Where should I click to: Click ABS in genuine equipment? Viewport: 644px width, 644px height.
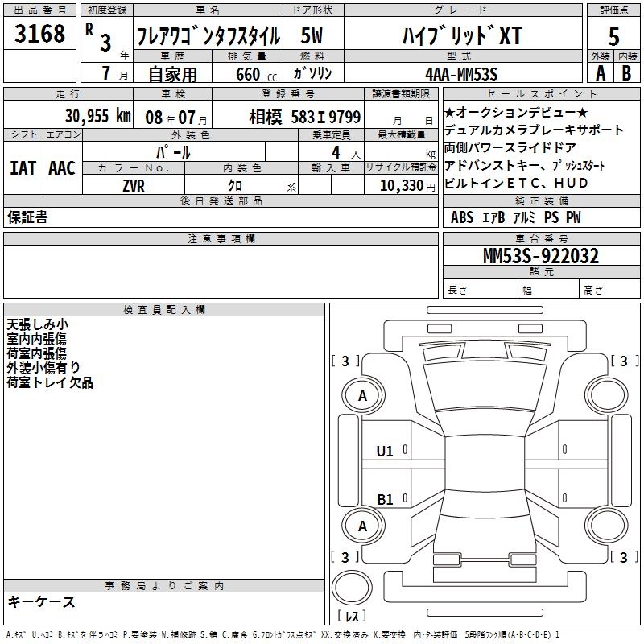[462, 217]
